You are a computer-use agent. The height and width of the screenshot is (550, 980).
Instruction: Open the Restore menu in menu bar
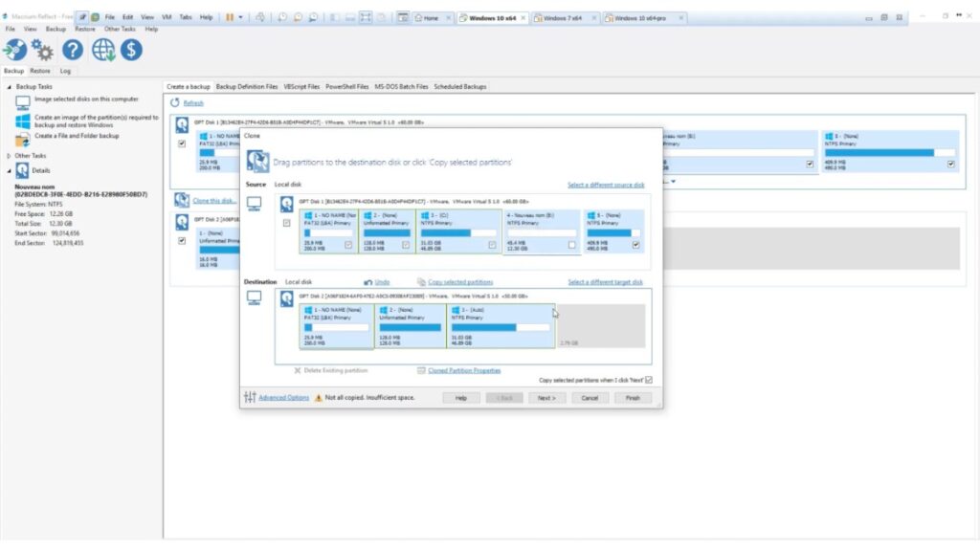coord(85,29)
